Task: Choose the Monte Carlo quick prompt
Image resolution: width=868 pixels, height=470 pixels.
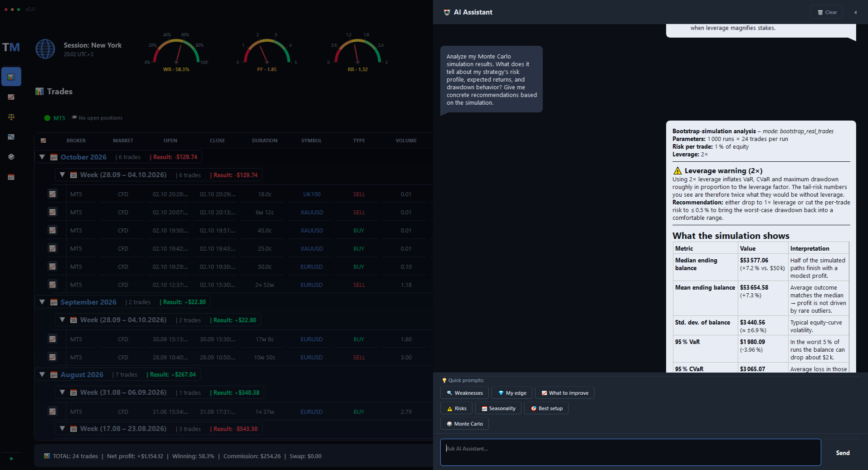Action: 465,424
